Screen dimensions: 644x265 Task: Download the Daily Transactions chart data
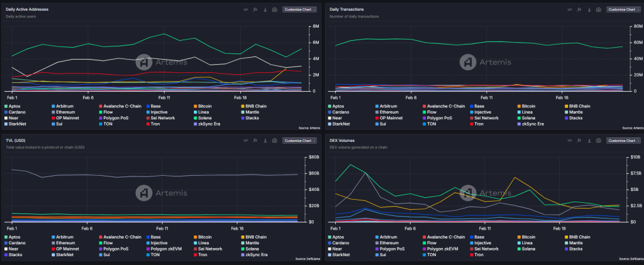[x=589, y=9]
